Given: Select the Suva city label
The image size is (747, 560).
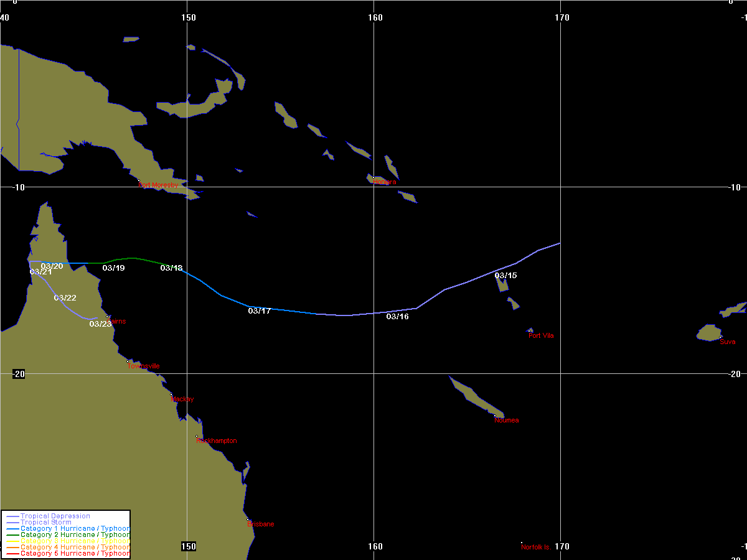Looking at the screenshot, I should [728, 342].
